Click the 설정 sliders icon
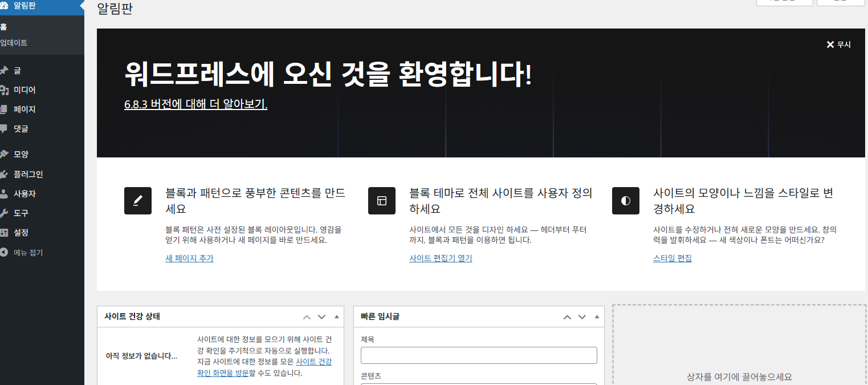The width and height of the screenshot is (868, 385). (x=3, y=233)
